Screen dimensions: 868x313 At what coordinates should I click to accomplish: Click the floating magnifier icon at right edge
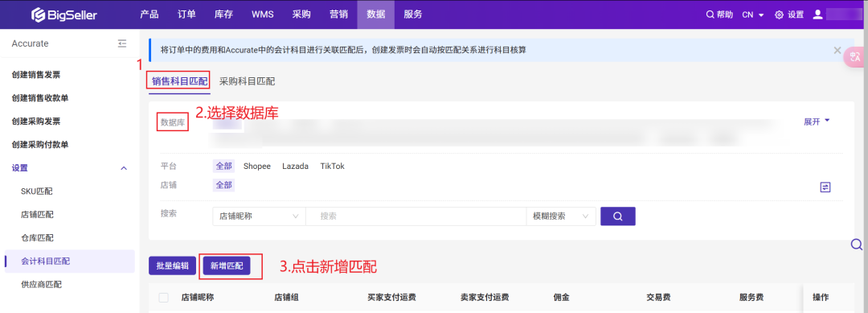coord(857,245)
